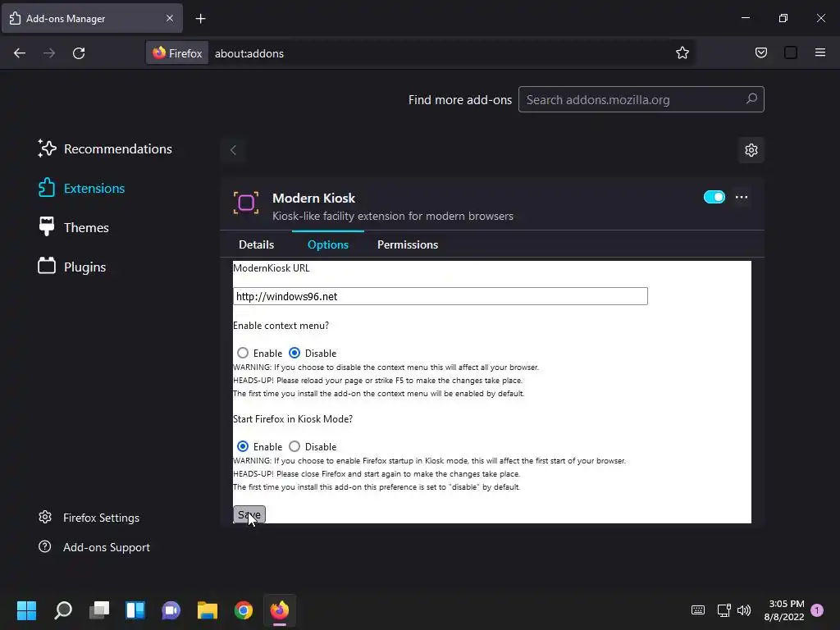Select Extensions in sidebar

click(x=81, y=188)
